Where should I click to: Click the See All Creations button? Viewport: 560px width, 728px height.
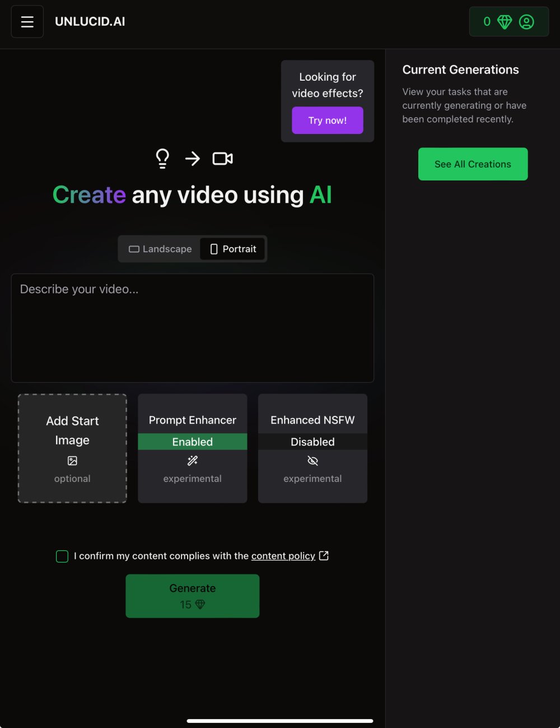(473, 164)
